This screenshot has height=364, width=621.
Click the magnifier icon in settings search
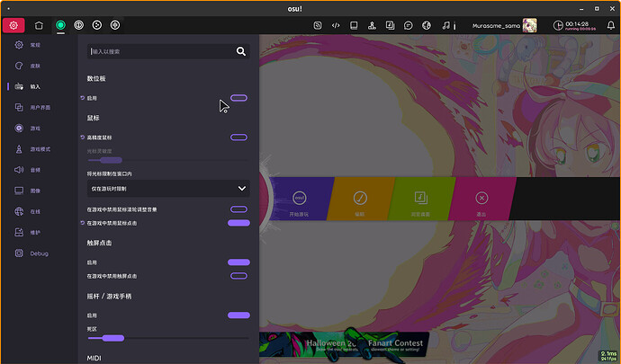click(x=241, y=51)
